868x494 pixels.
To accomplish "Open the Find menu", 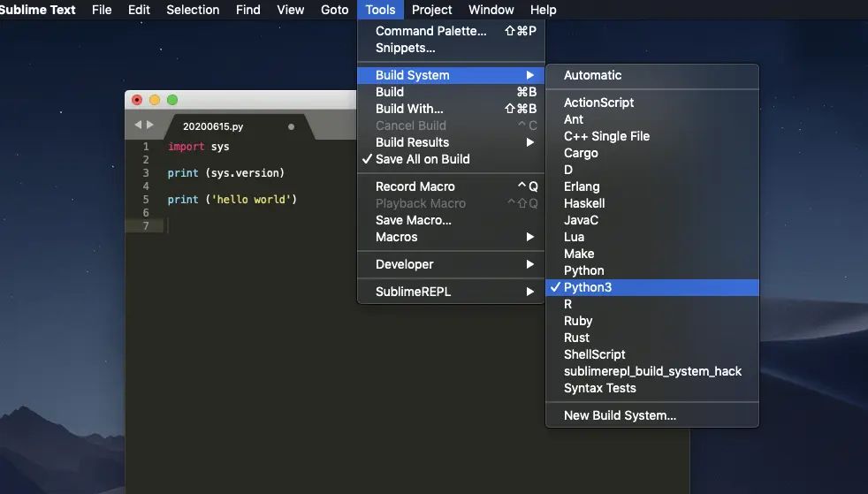I will (248, 10).
